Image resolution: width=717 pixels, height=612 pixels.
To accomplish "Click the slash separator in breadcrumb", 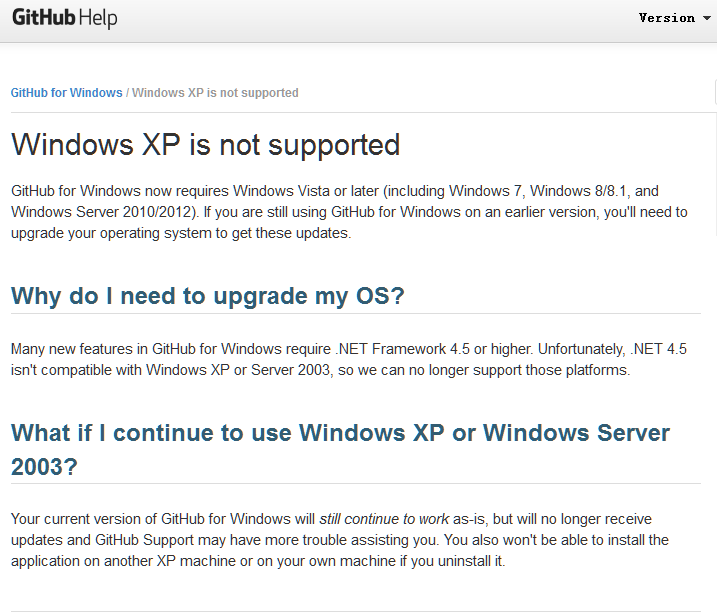I will coord(127,93).
